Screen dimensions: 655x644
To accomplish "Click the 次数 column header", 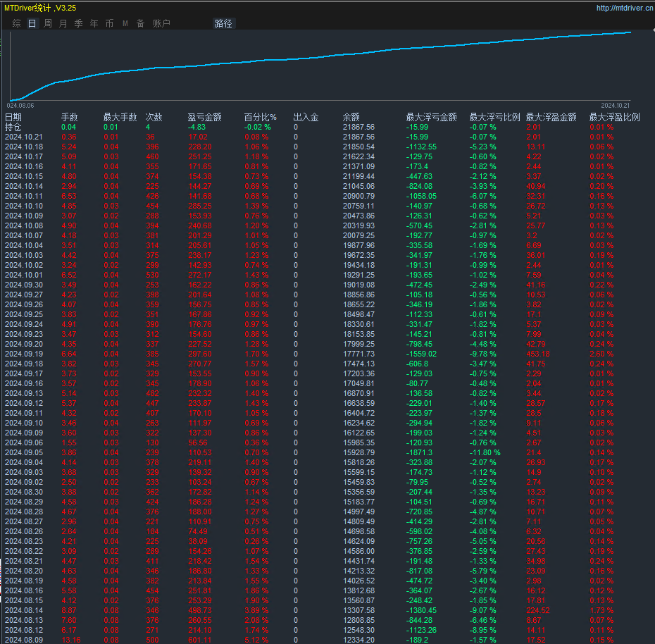I will coord(154,118).
